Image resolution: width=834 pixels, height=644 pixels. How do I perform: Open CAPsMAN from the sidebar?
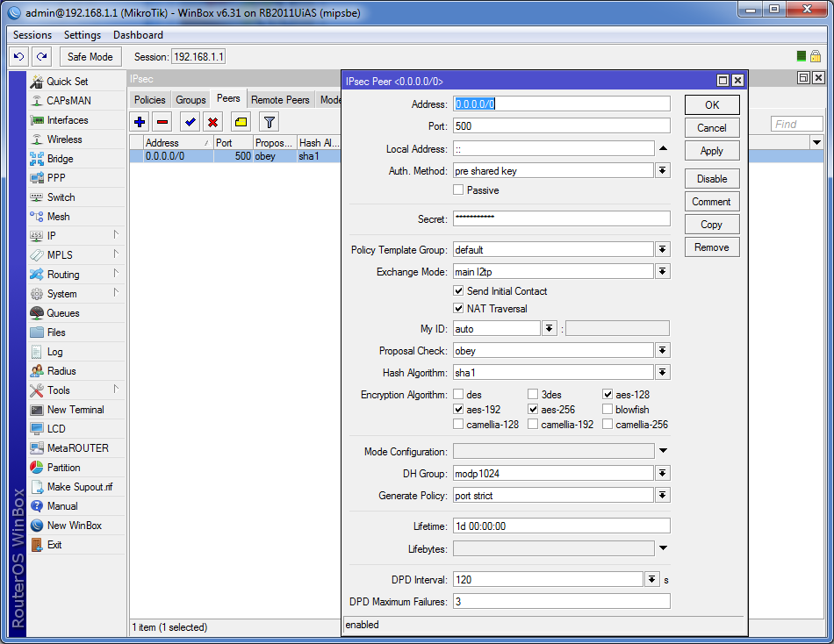pos(76,101)
